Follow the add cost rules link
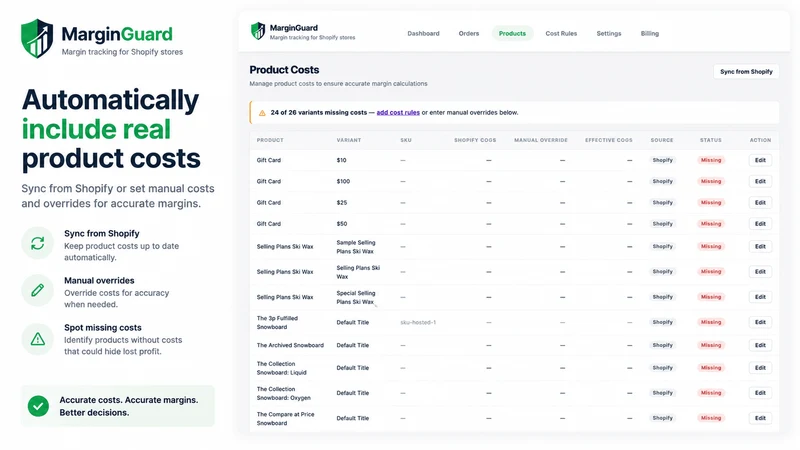This screenshot has width=800, height=450. (398, 113)
